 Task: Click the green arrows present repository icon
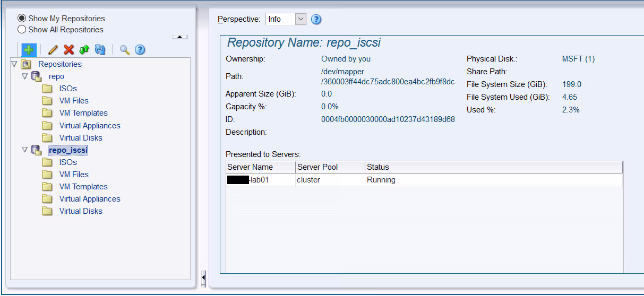[x=84, y=50]
